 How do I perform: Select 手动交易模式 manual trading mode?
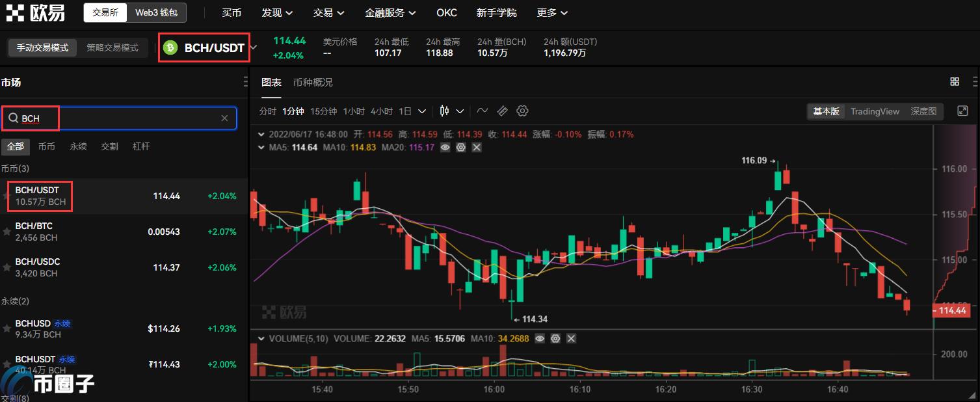click(42, 47)
